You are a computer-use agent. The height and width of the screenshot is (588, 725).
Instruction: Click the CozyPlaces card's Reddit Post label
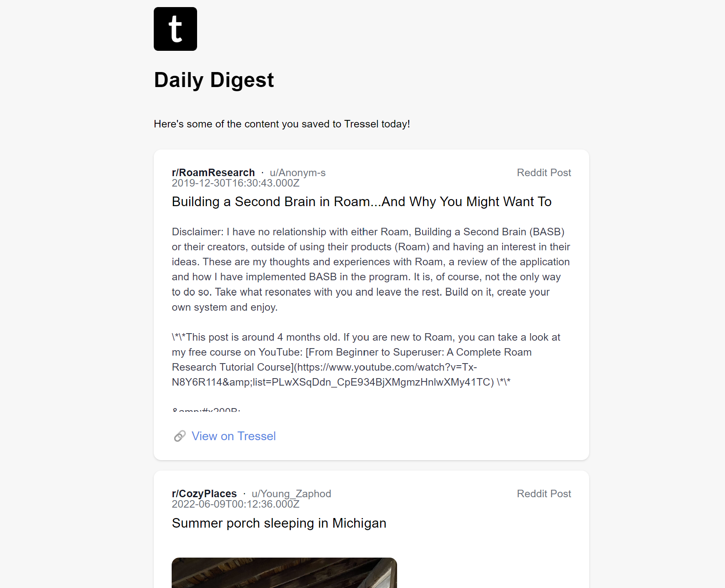tap(544, 493)
